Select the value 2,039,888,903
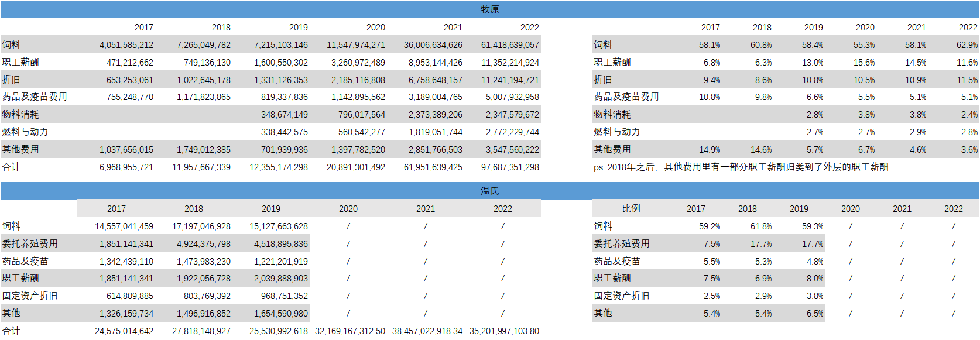Viewport: 980px width, 340px height. pyautogui.click(x=281, y=279)
